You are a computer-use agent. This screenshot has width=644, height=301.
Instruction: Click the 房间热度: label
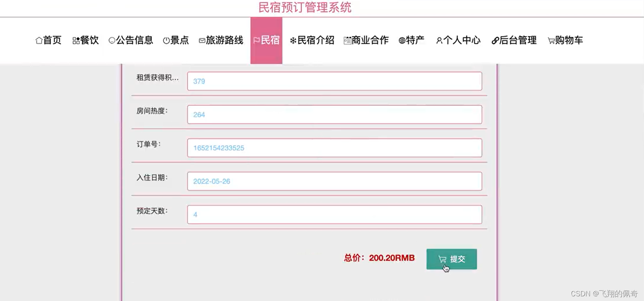[x=152, y=111]
